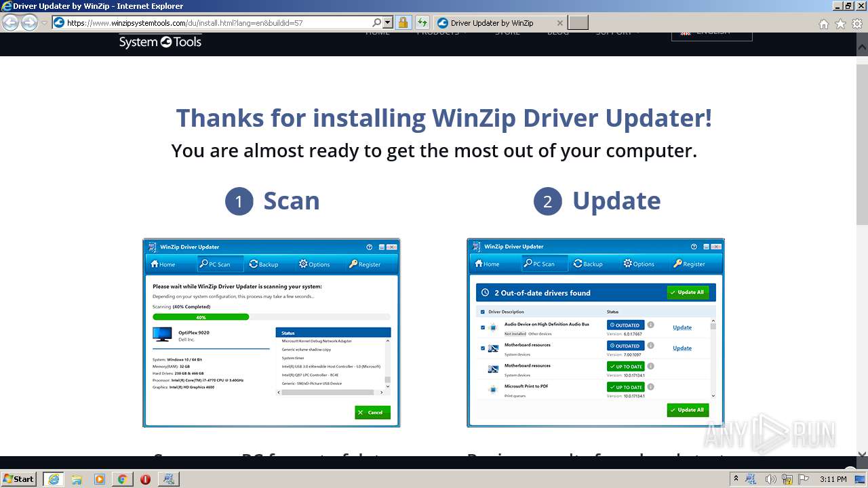This screenshot has width=868, height=488.
Task: Click into the URL address field
Action: click(x=217, y=22)
